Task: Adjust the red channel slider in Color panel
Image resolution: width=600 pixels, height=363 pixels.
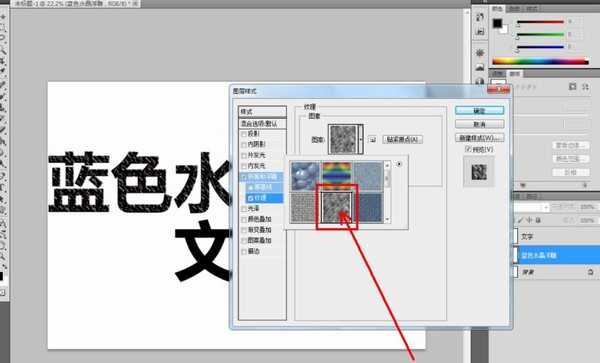Action: (540, 22)
